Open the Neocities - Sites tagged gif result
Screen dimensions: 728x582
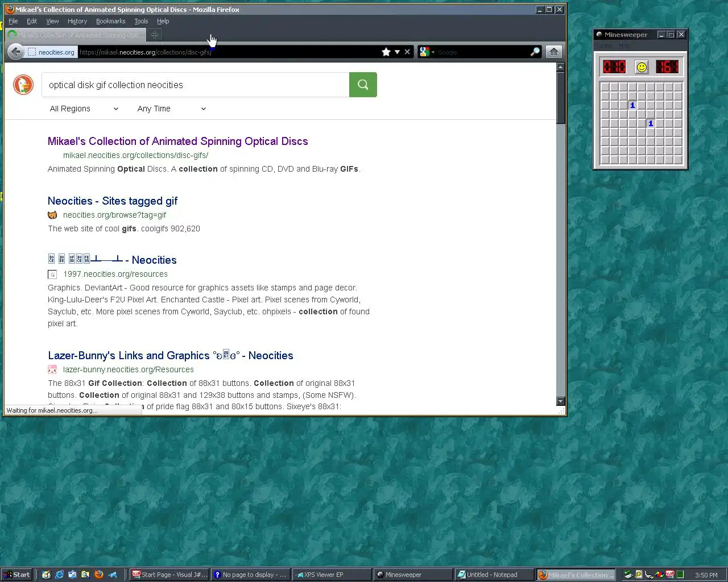(113, 201)
